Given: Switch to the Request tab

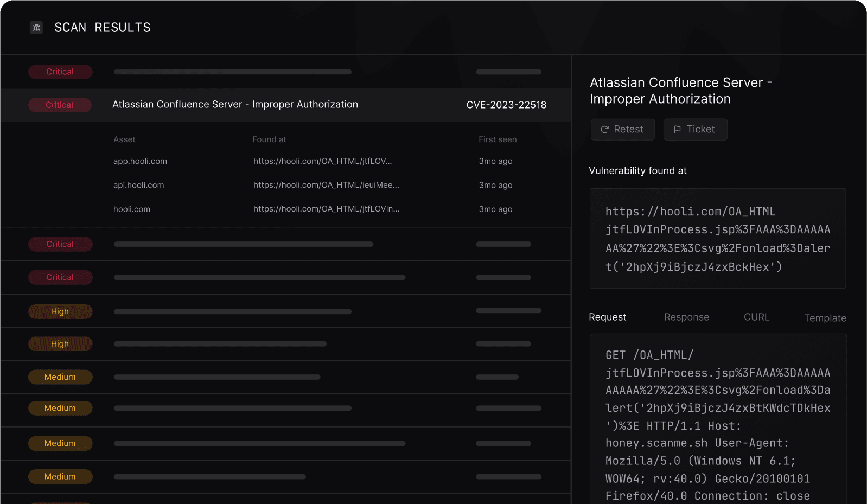Looking at the screenshot, I should point(608,317).
